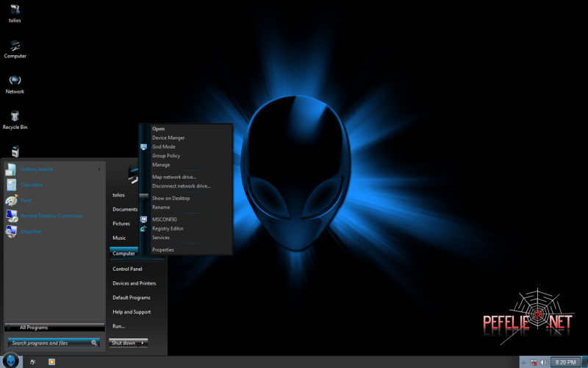Click the Registry Editor entry's icon

tap(143, 228)
